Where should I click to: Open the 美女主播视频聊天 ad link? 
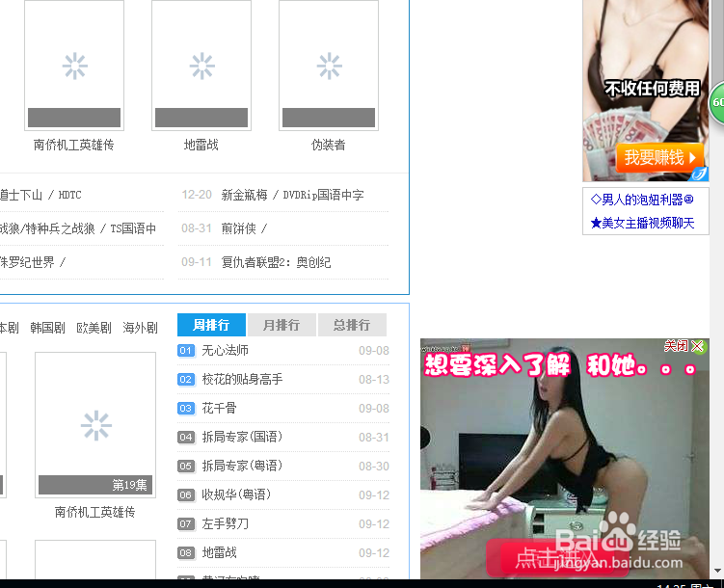point(642,224)
